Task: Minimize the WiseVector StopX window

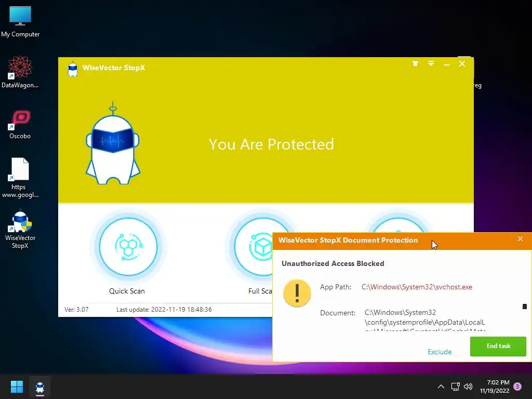Action: (x=446, y=64)
